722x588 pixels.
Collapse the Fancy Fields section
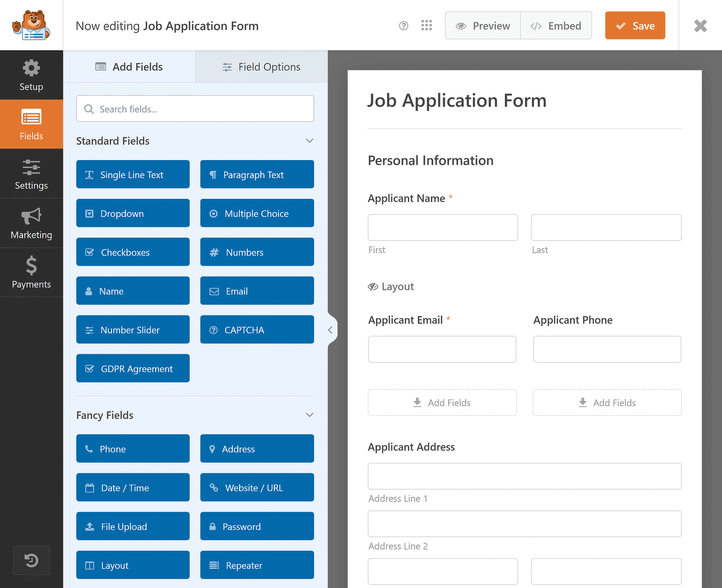coord(310,415)
